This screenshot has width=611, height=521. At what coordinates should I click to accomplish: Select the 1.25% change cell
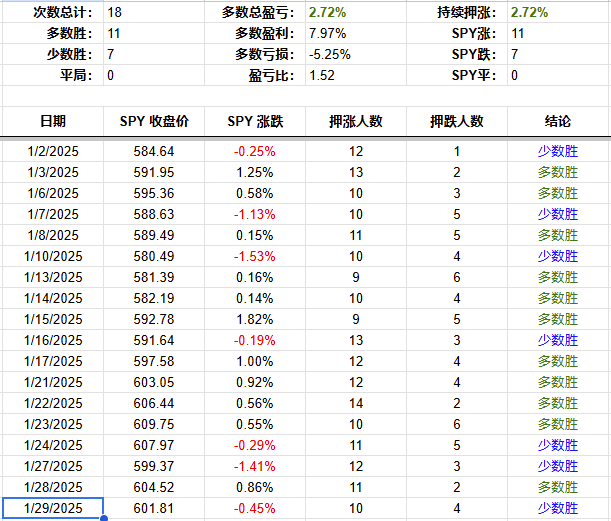[x=255, y=172]
